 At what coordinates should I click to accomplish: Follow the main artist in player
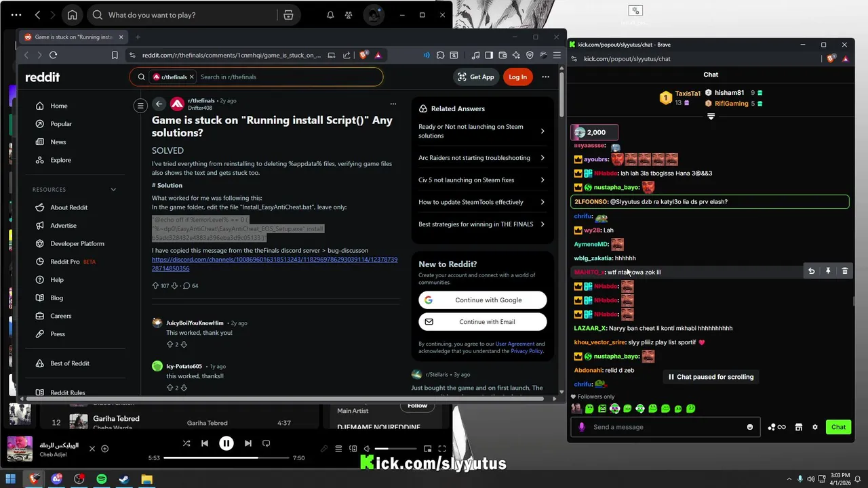tap(417, 406)
